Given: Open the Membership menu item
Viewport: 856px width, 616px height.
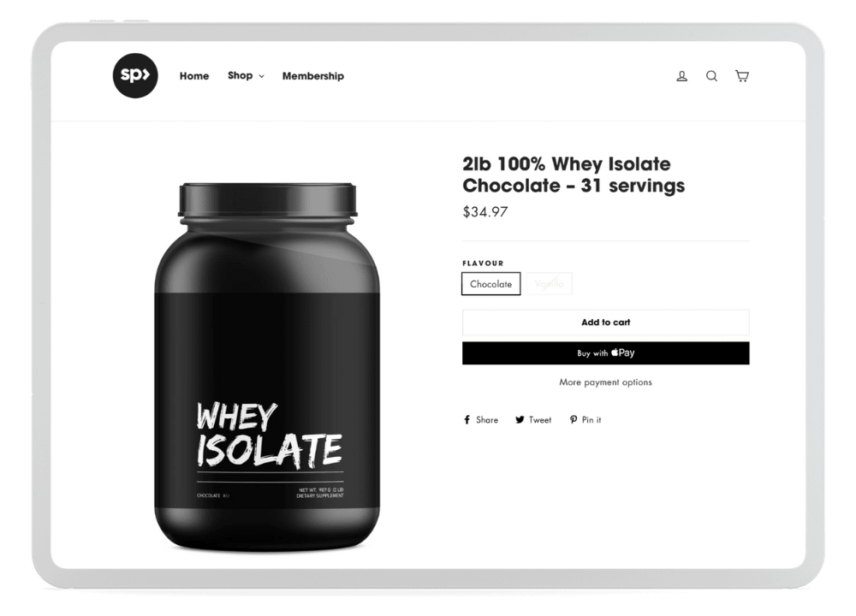Looking at the screenshot, I should pyautogui.click(x=312, y=76).
